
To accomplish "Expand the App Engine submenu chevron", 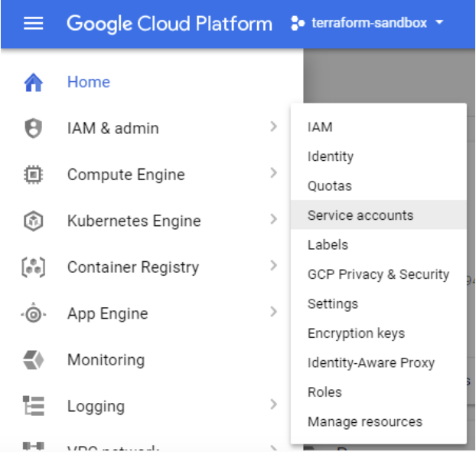I will [x=273, y=312].
